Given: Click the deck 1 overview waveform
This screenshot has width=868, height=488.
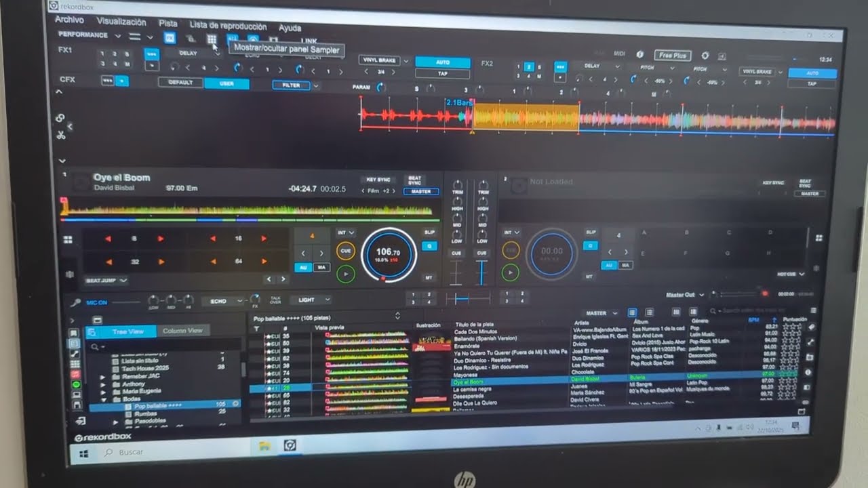Looking at the screenshot, I should point(250,209).
